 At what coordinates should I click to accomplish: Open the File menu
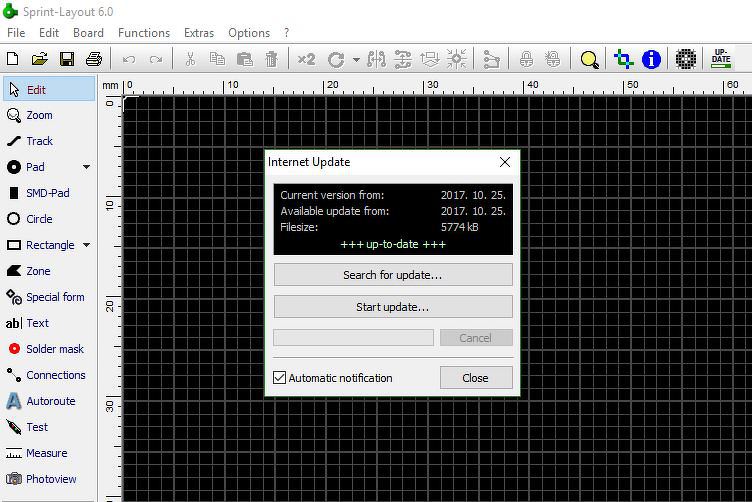pos(16,33)
